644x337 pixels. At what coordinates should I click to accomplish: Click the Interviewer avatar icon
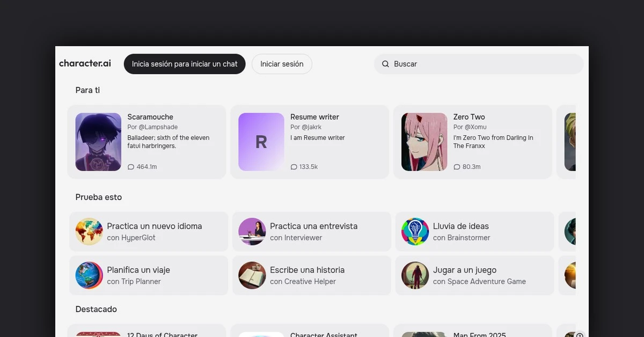(x=252, y=231)
